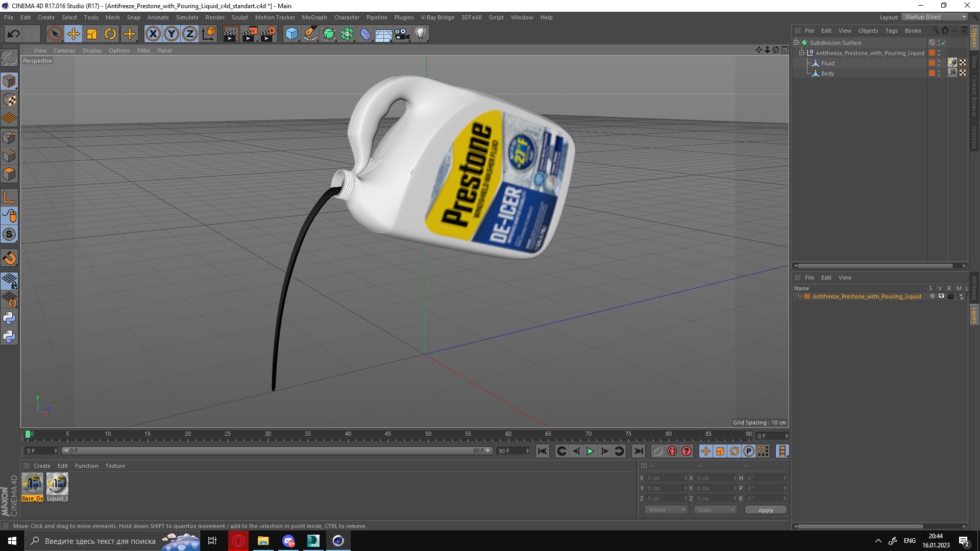Open the Layout Startup dropdown
This screenshot has height=551, width=980.
935,17
